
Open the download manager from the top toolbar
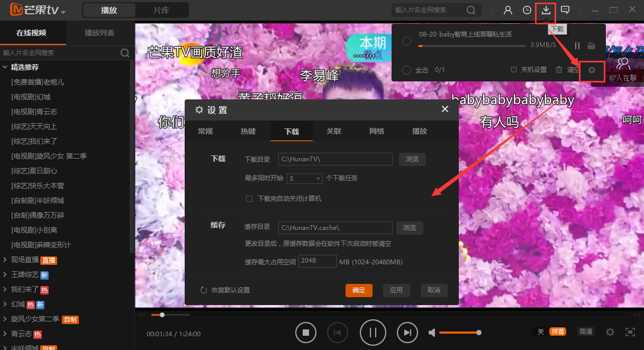[545, 10]
